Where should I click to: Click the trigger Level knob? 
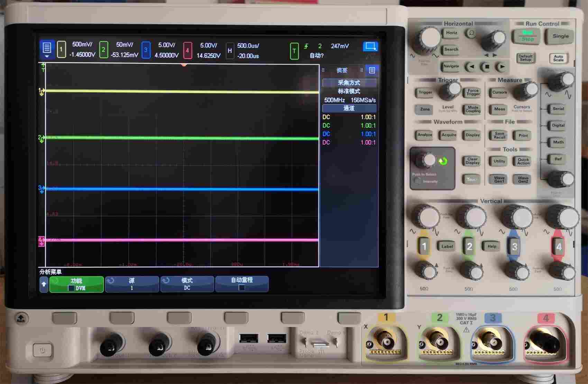pyautogui.click(x=449, y=91)
